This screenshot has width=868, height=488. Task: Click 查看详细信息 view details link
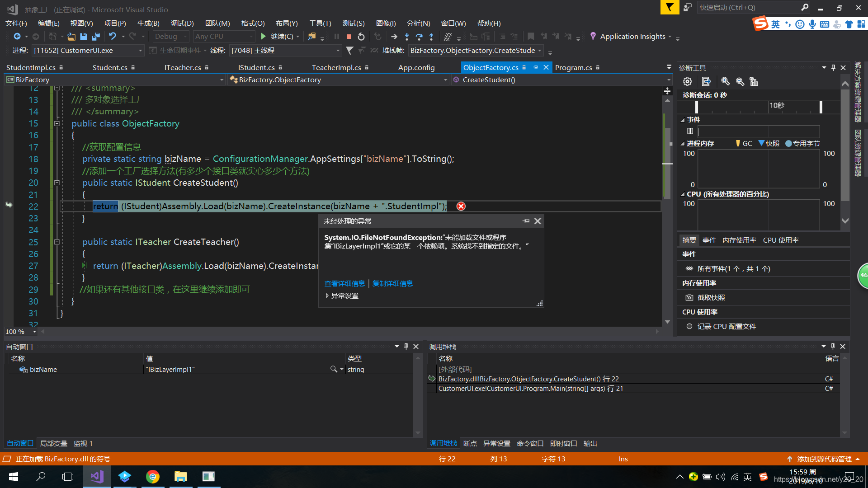[x=344, y=283]
